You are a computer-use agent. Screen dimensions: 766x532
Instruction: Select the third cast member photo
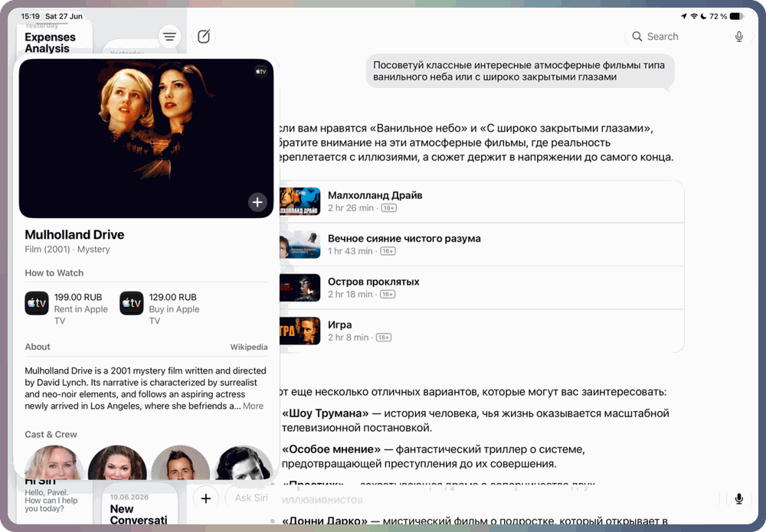(181, 462)
